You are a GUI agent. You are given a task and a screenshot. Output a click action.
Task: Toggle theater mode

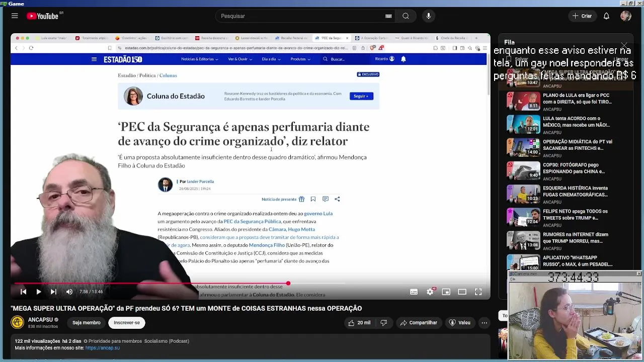pos(462,292)
